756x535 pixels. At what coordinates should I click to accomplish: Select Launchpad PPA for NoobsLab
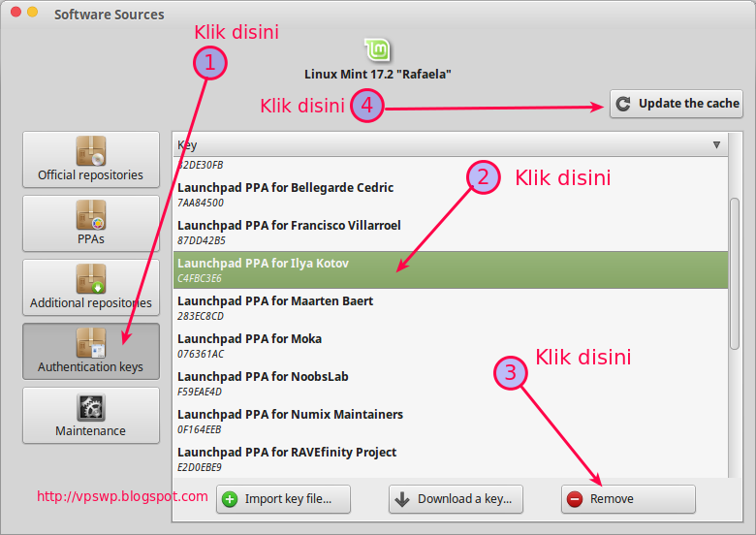pos(451,384)
